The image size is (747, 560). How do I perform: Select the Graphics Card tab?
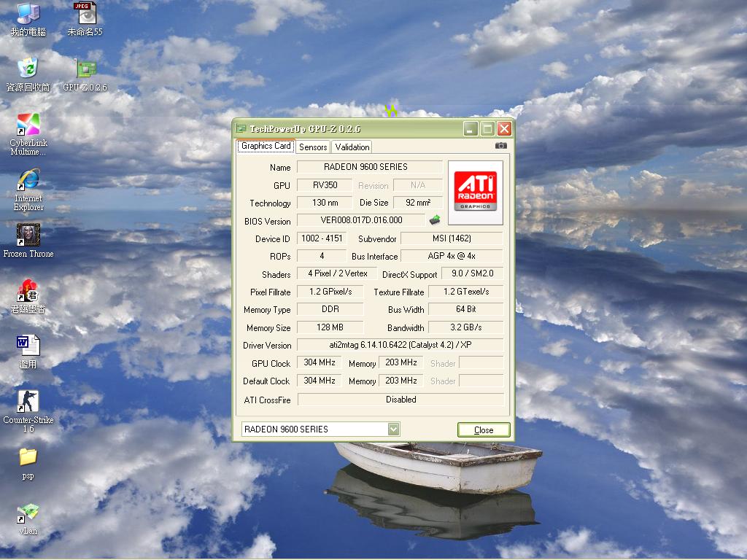(x=266, y=146)
